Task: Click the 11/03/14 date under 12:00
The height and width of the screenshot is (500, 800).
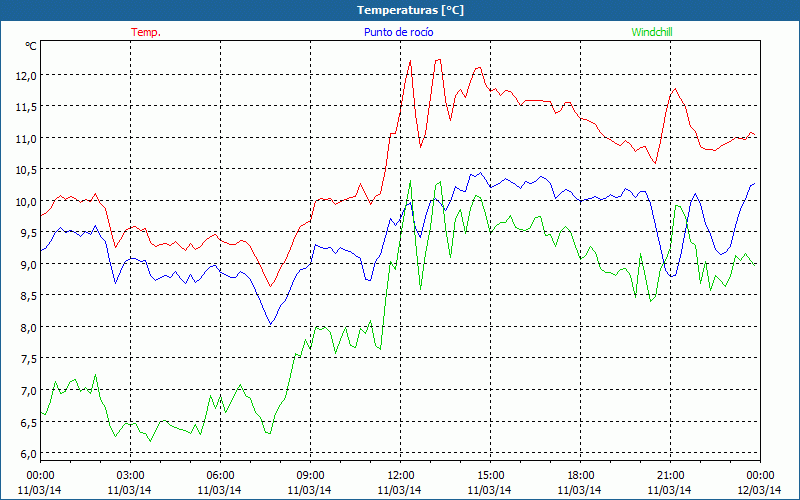Action: pos(400,490)
